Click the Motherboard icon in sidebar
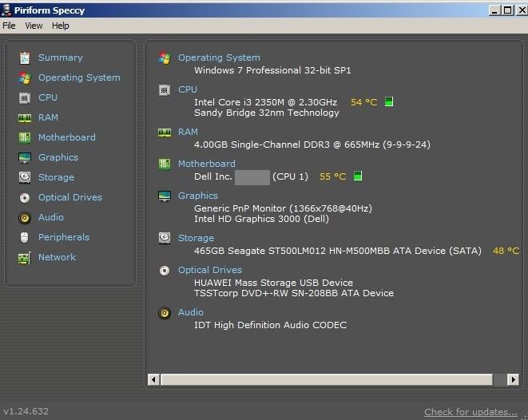528x420 pixels. pos(25,137)
